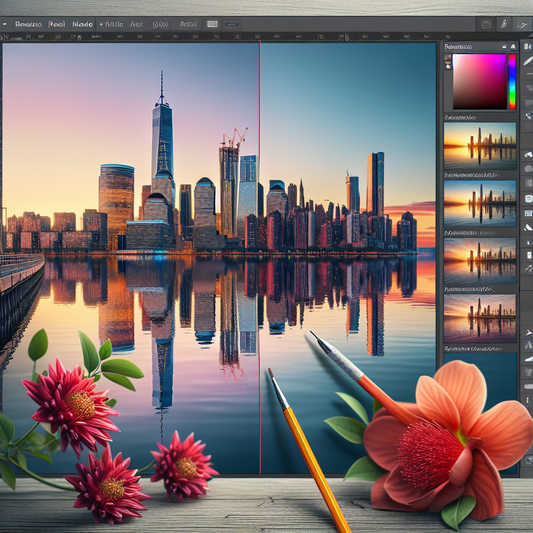The width and height of the screenshot is (533, 533).
Task: Click the pen icon in top-right bar
Action: coord(504,24)
